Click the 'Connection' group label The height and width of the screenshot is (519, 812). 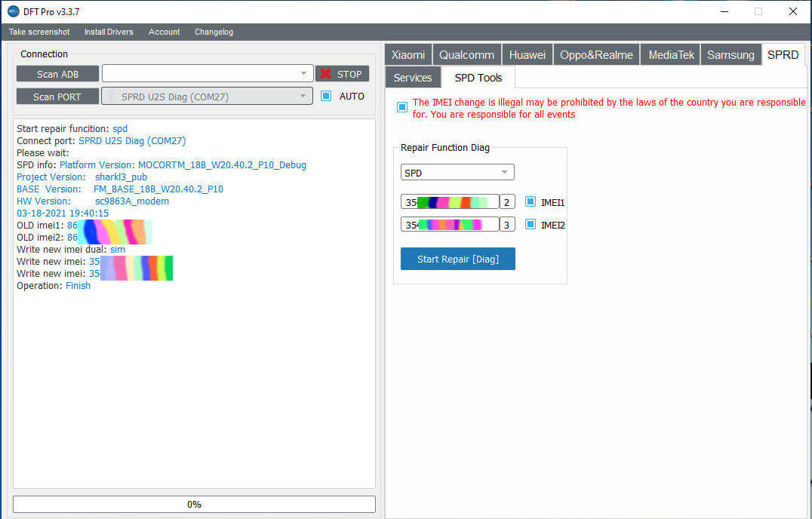44,54
